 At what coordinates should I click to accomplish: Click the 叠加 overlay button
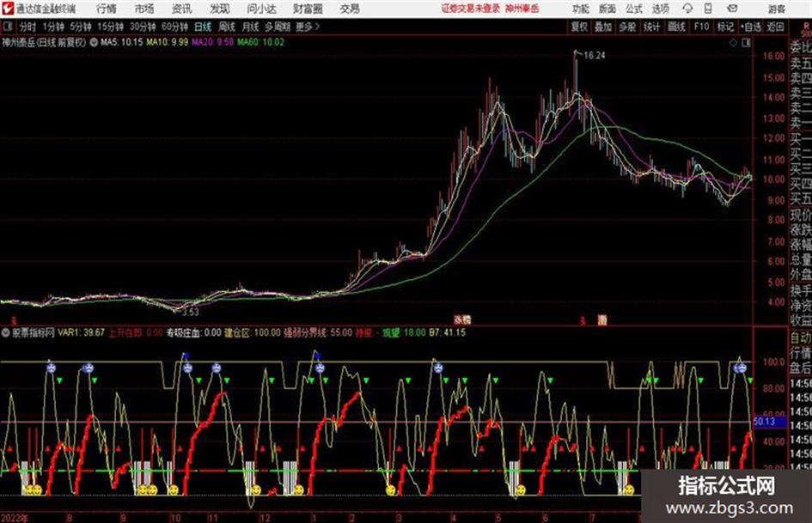(x=603, y=27)
